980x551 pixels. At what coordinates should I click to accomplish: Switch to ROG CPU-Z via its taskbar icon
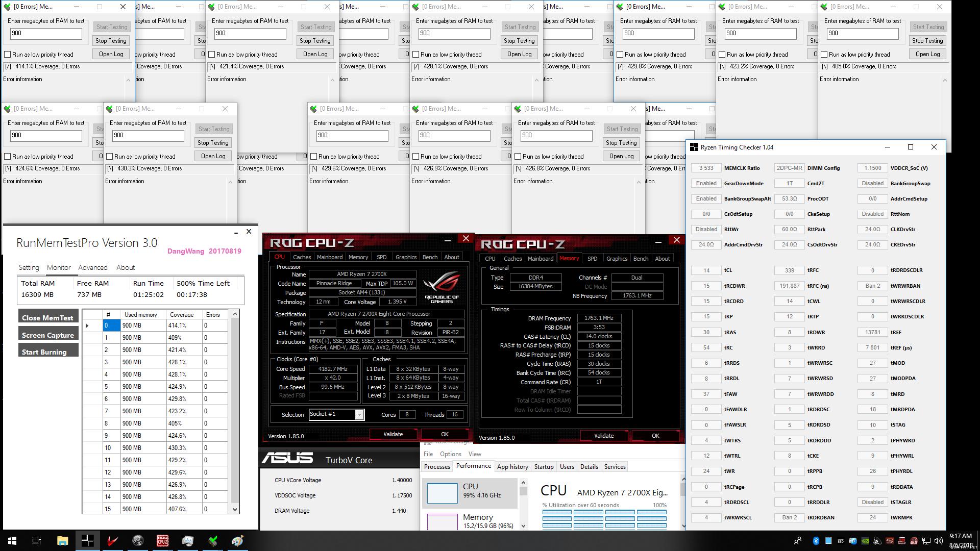(162, 541)
